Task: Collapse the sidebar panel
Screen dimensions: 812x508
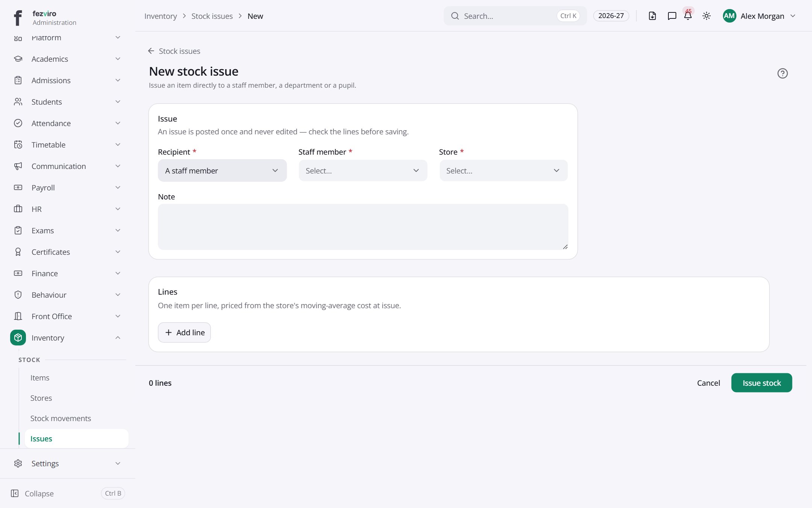Action: tap(68, 493)
